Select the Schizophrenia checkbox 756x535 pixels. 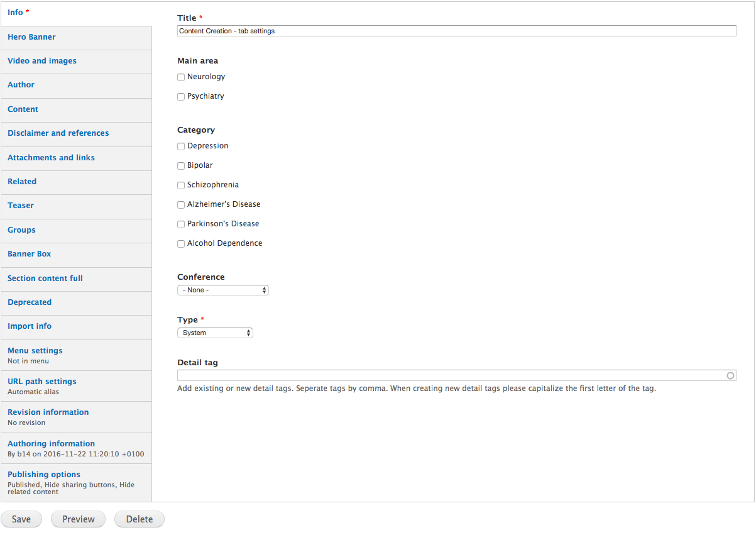pos(181,185)
